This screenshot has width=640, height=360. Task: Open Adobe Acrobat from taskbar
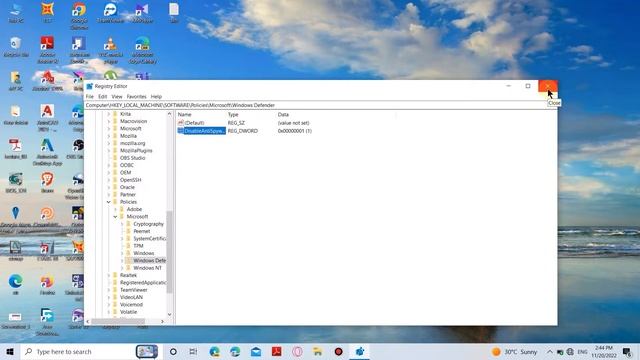click(277, 351)
